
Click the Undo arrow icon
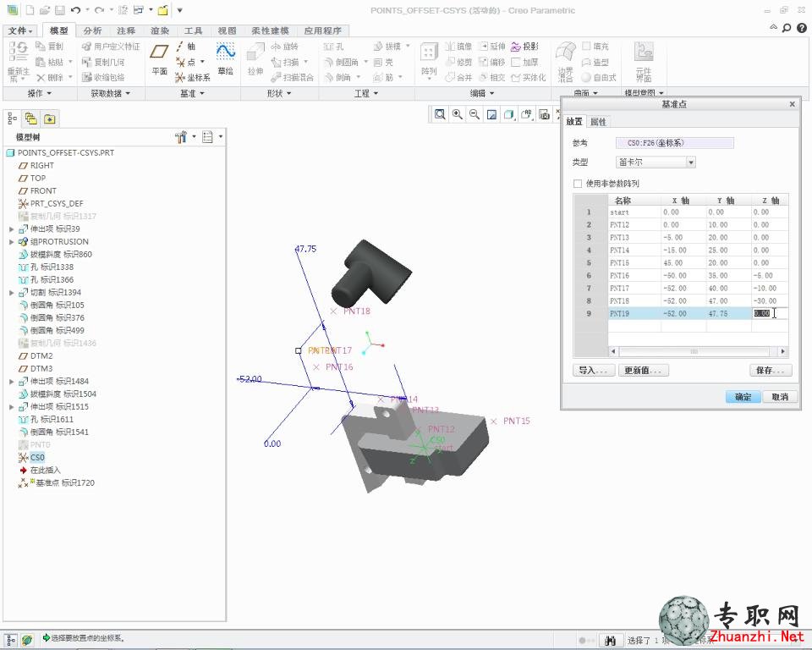[x=75, y=10]
